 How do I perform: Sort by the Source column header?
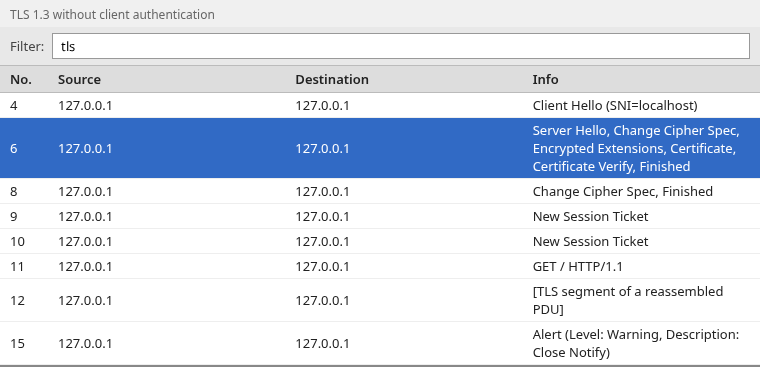point(79,79)
